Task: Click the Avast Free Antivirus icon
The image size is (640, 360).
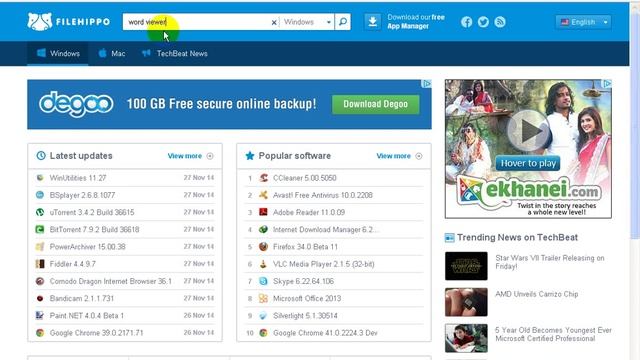Action: 264,195
